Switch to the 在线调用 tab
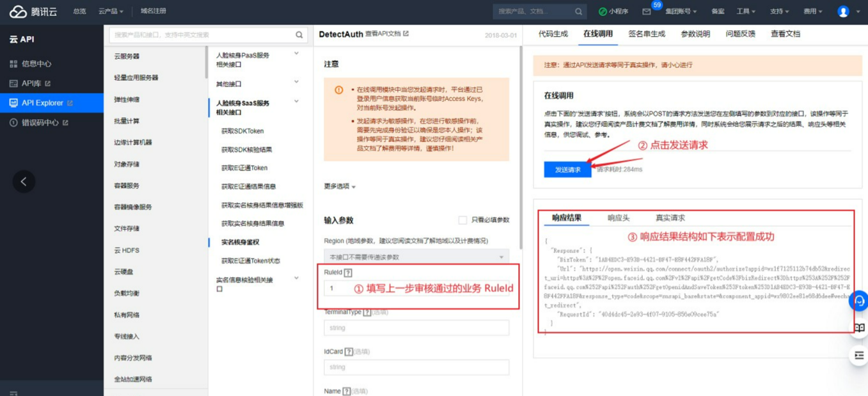The image size is (868, 396). pos(598,34)
